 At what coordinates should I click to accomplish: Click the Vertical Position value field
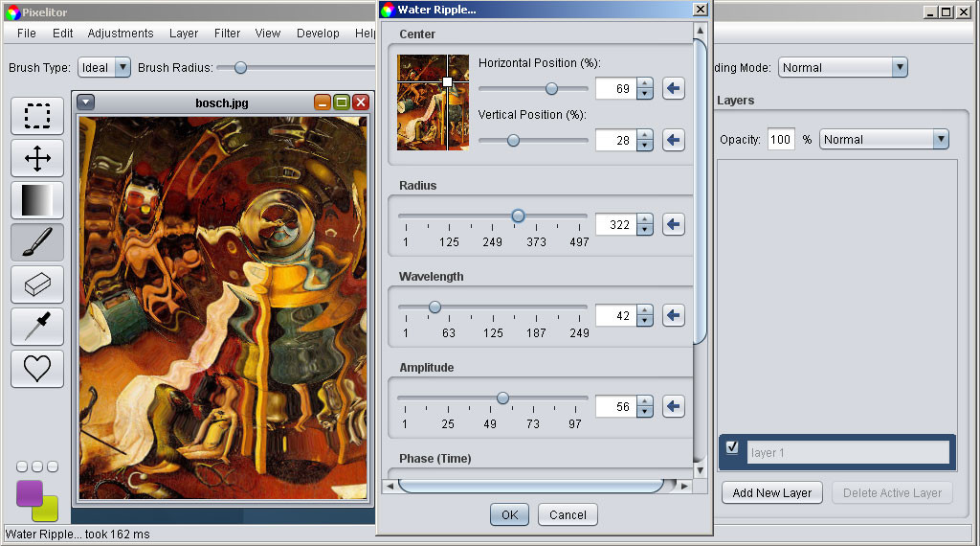pyautogui.click(x=616, y=140)
